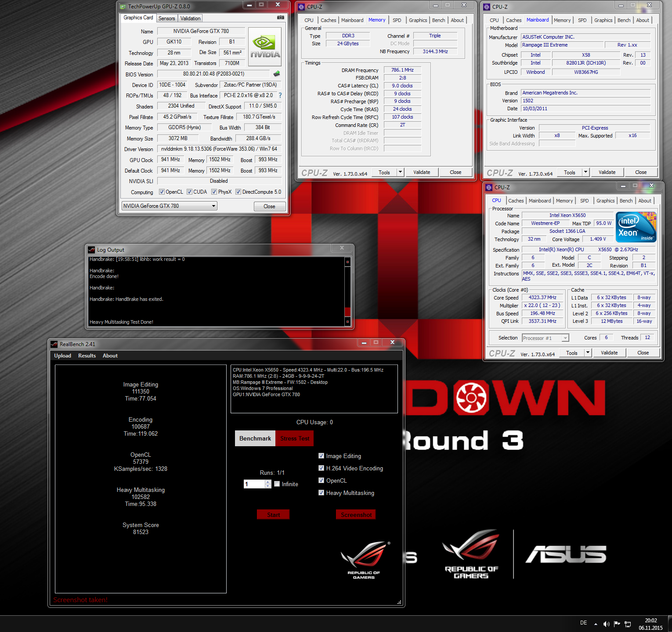Viewport: 672px width, 632px height.
Task: Open the About tab in CPU-Z CPU window
Action: coord(645,201)
